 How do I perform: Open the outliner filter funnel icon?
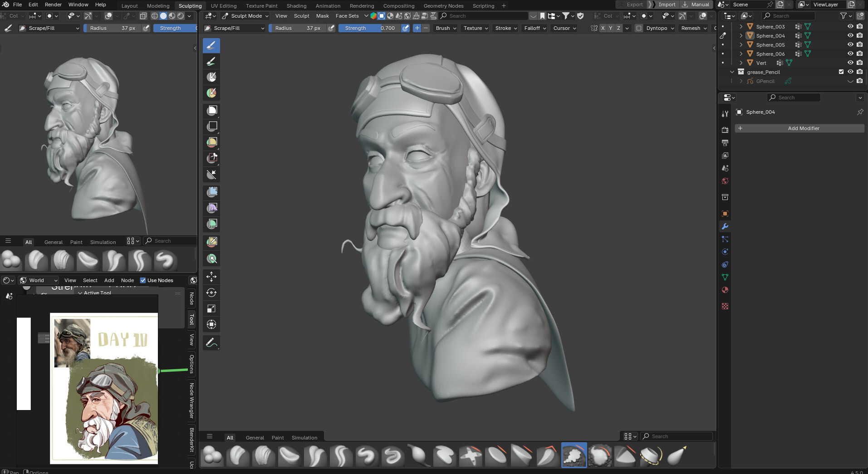pyautogui.click(x=843, y=15)
